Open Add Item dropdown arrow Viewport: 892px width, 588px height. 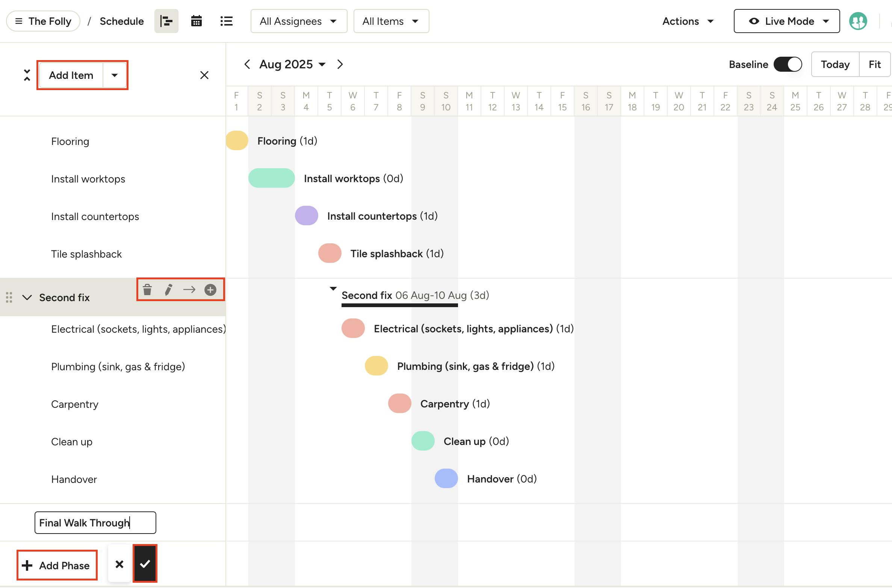(x=115, y=75)
